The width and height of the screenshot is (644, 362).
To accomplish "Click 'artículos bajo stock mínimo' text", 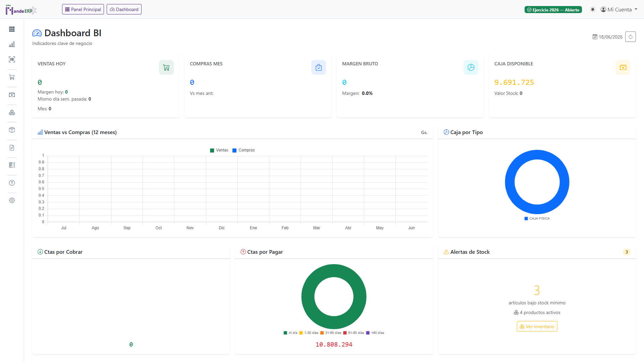I will [x=537, y=303].
